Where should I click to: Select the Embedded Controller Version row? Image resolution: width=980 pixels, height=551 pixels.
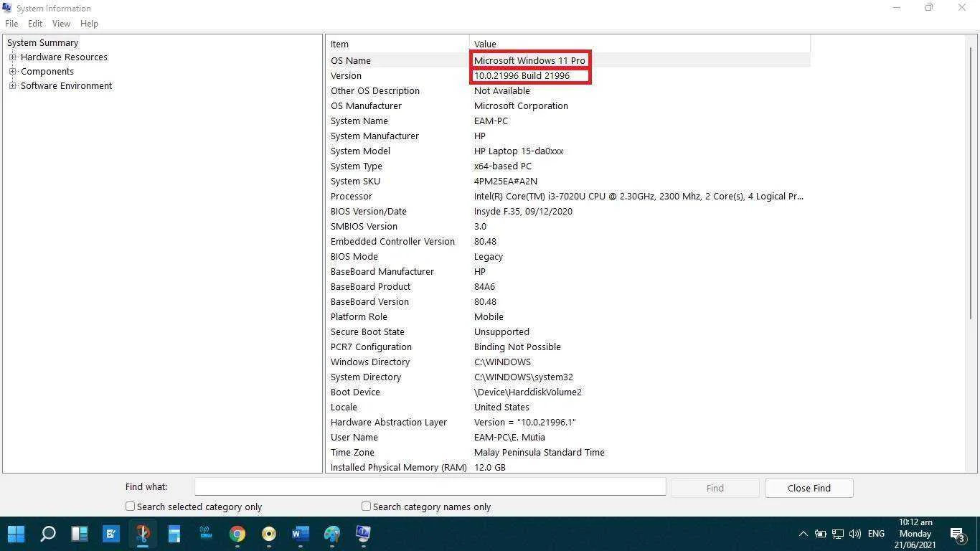click(x=568, y=241)
